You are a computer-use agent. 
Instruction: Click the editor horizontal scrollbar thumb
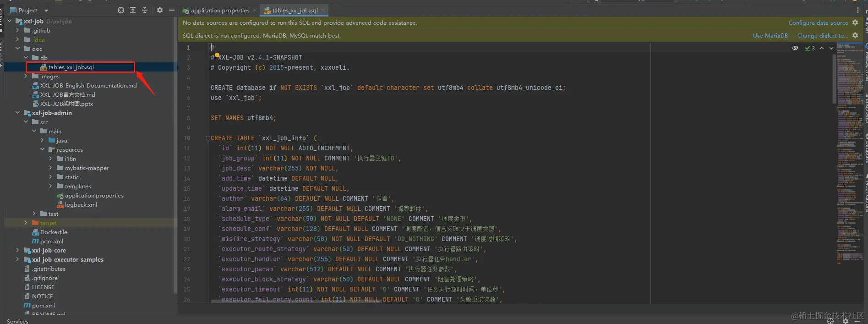pos(297,302)
